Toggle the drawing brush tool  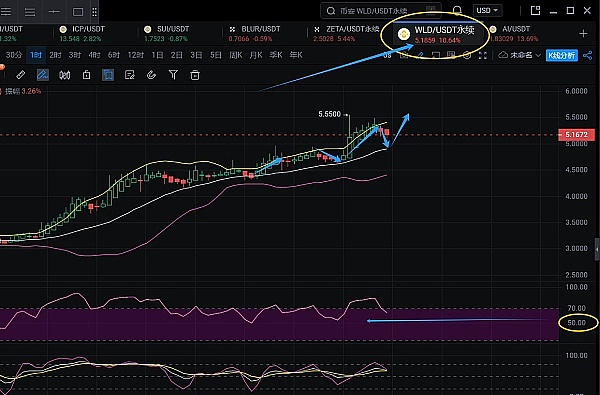click(42, 75)
